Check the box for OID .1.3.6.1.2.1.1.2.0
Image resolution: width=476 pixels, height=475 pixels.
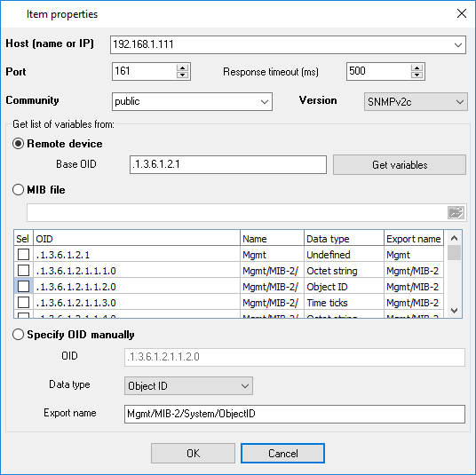(x=23, y=287)
